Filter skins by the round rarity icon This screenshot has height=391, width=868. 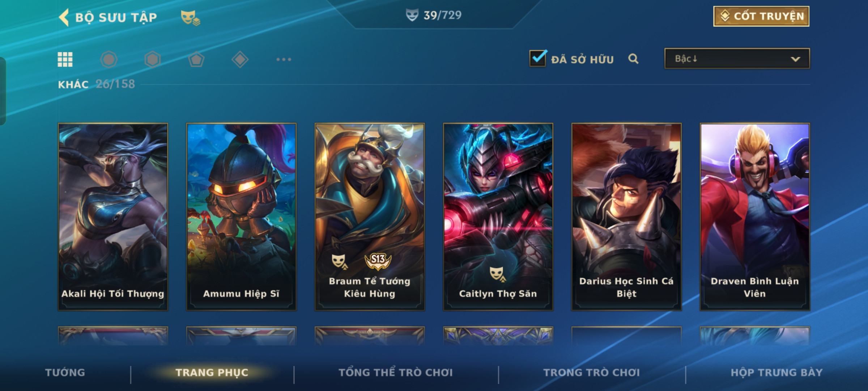(109, 59)
